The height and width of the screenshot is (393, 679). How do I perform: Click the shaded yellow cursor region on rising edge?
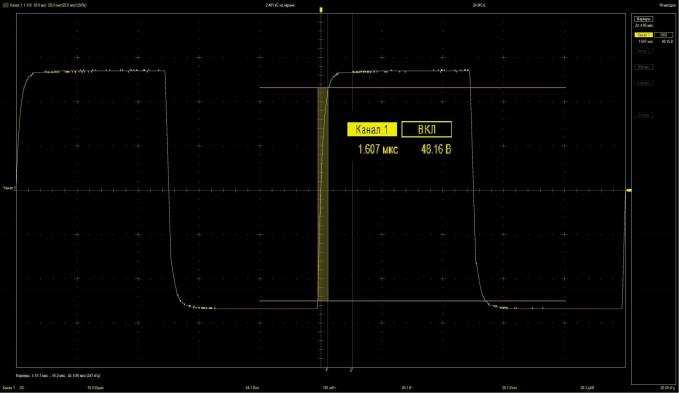pyautogui.click(x=323, y=194)
